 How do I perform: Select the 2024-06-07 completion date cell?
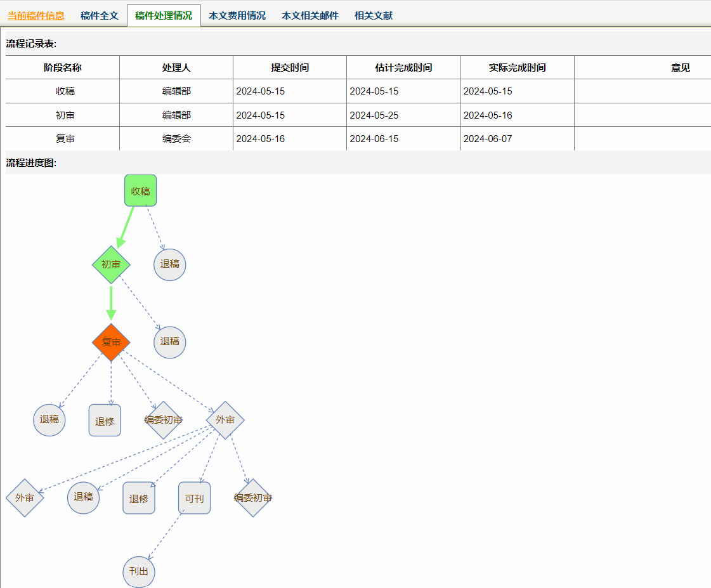(x=488, y=139)
